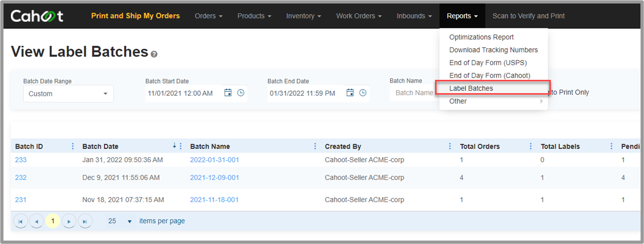
Task: Select date cell Jan 31, 2022 09:50:36 AM
Action: click(122, 160)
